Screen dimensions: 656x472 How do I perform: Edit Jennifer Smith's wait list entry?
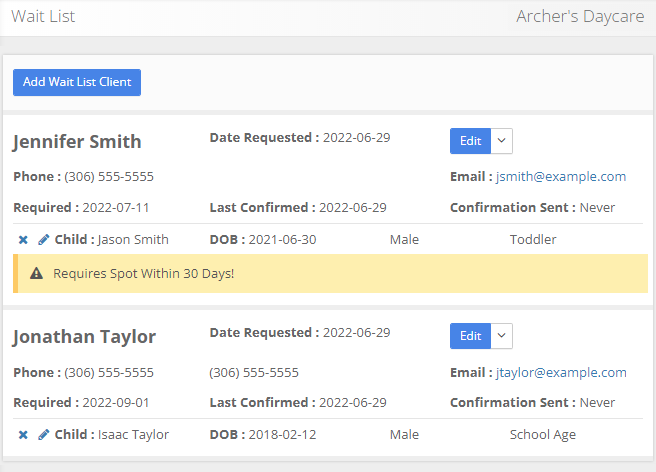470,141
